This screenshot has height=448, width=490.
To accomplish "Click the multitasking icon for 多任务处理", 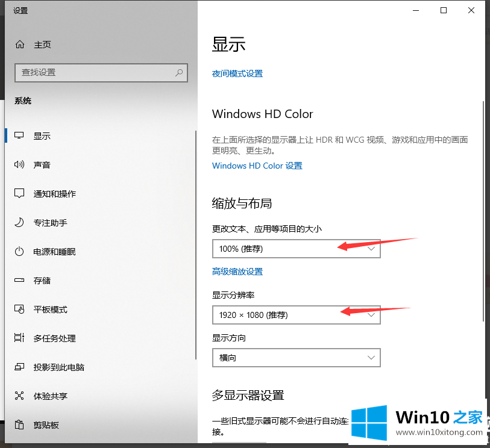I will tap(19, 338).
